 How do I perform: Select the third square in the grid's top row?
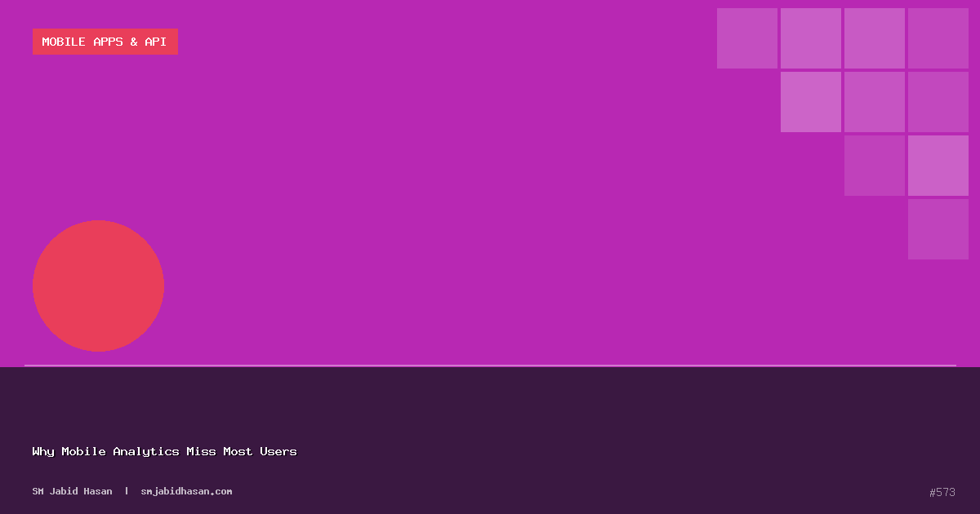tap(874, 38)
